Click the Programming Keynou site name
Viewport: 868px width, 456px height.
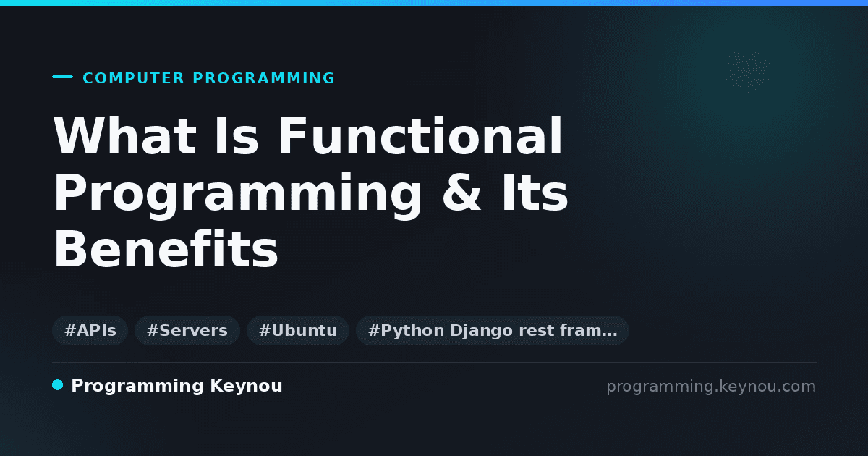click(x=176, y=386)
